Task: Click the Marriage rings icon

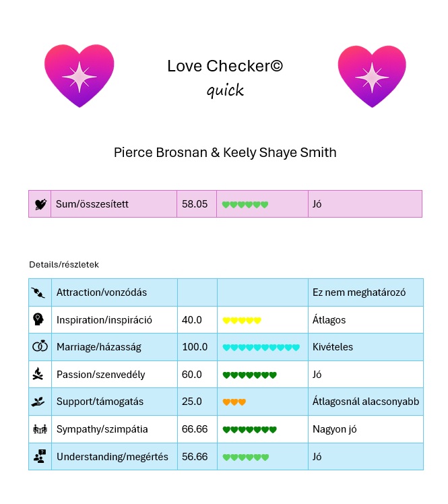Action: [40, 347]
